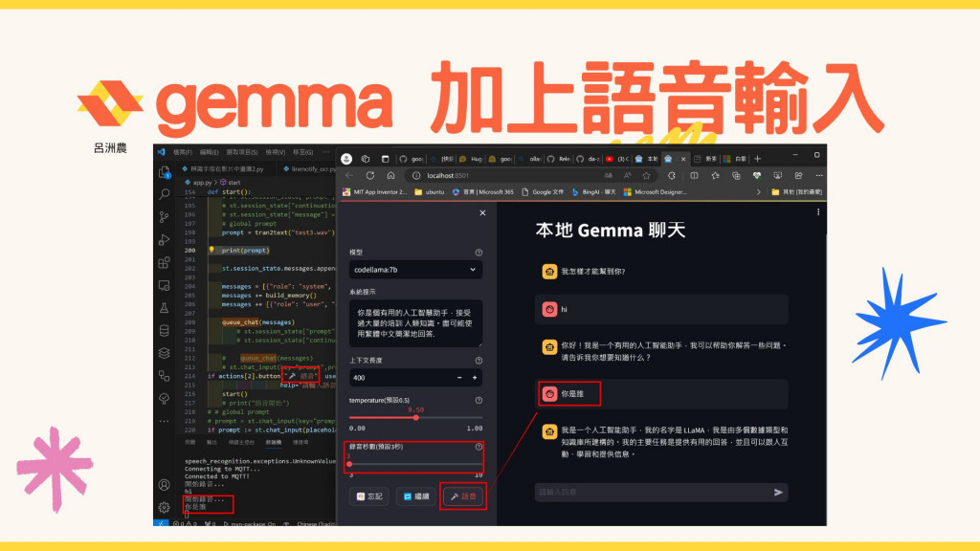Click 語音 voice input button
This screenshot has height=551, width=980.
(x=463, y=496)
